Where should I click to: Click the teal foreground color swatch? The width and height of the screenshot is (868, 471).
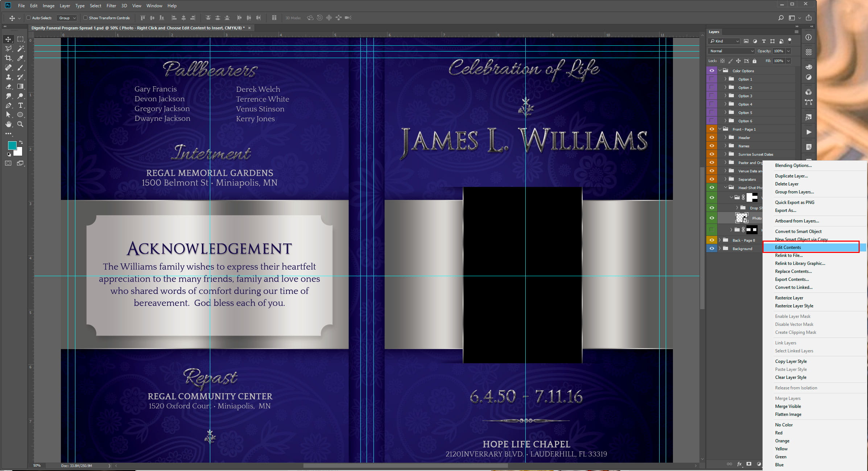coord(12,146)
